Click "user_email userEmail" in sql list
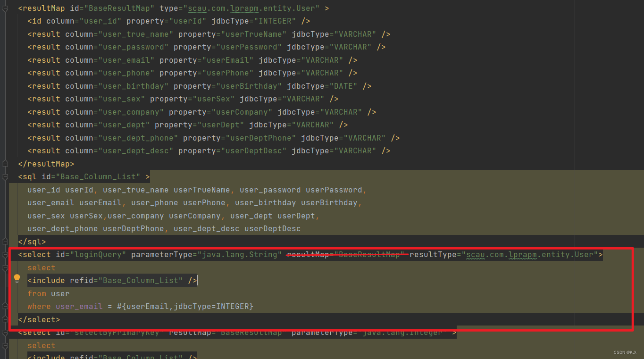The width and height of the screenshot is (644, 359). click(x=75, y=203)
